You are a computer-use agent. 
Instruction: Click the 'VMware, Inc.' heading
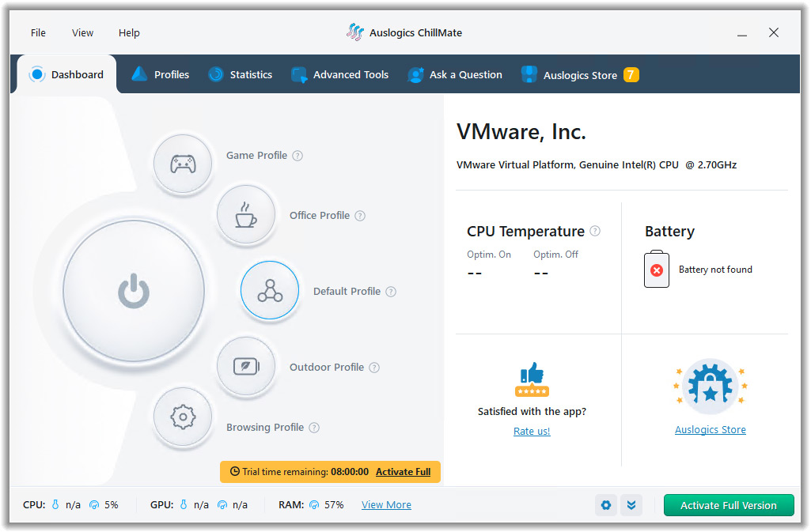coord(521,132)
